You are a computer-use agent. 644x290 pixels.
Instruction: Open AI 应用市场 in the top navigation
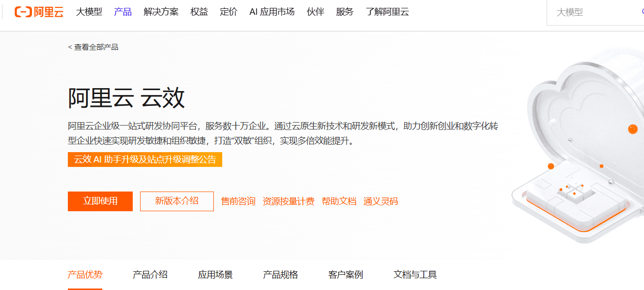click(x=272, y=12)
